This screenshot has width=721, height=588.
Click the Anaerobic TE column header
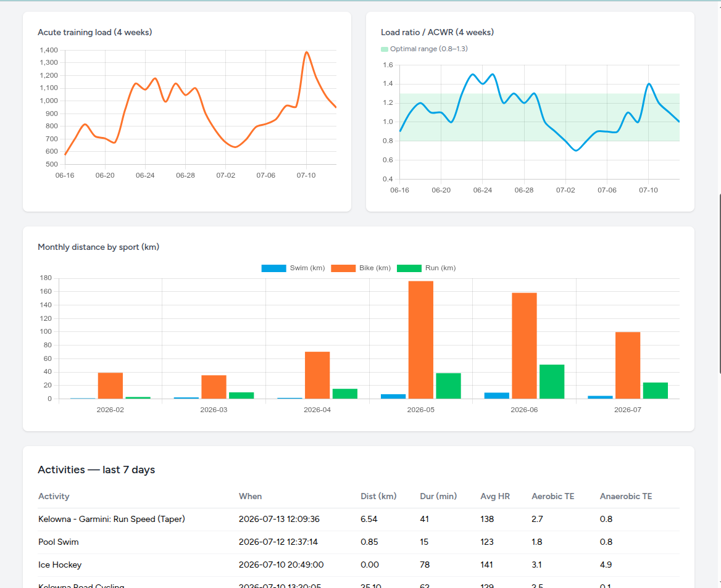[626, 497]
